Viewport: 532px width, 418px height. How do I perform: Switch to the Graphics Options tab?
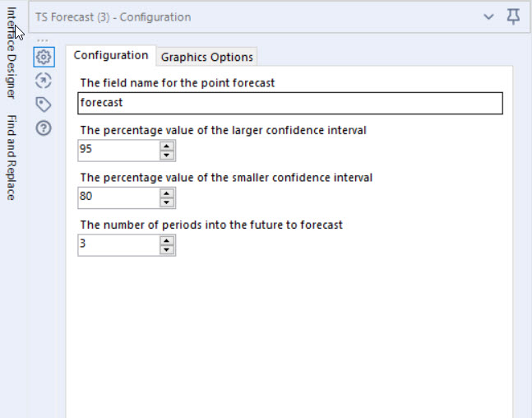[x=206, y=57]
